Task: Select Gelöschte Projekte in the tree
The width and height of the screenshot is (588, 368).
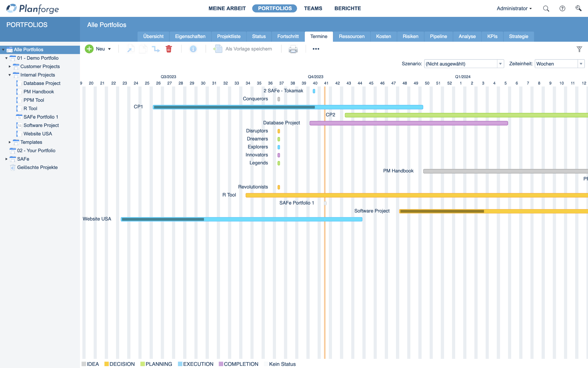Action: coord(37,167)
